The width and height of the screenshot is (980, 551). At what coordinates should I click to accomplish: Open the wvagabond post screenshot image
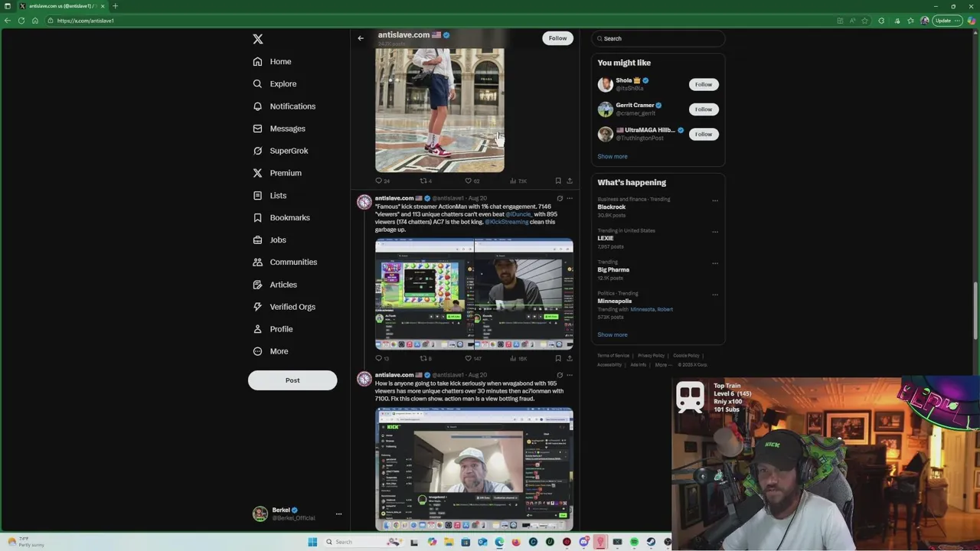(x=474, y=469)
